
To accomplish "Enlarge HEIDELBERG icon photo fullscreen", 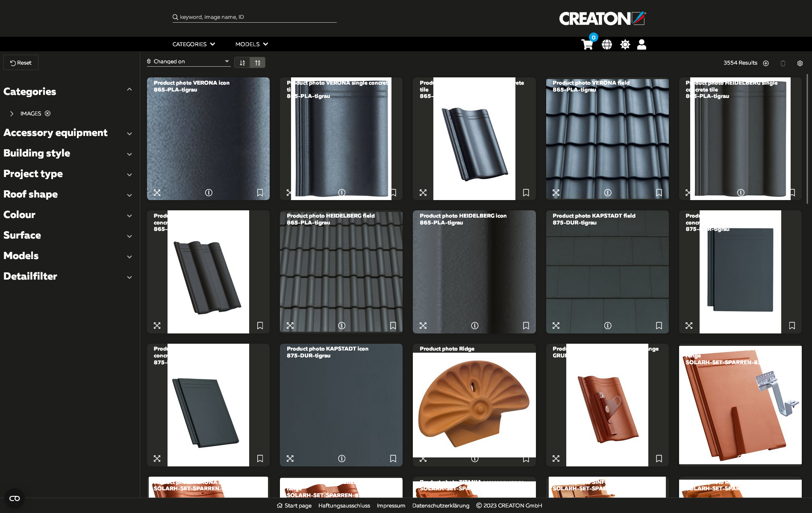I will [423, 326].
